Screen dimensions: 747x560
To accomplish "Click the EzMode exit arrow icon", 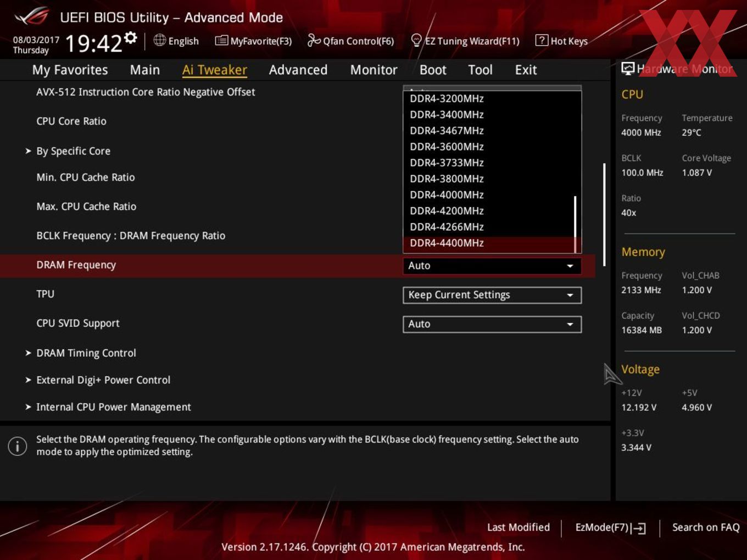I will pyautogui.click(x=638, y=528).
